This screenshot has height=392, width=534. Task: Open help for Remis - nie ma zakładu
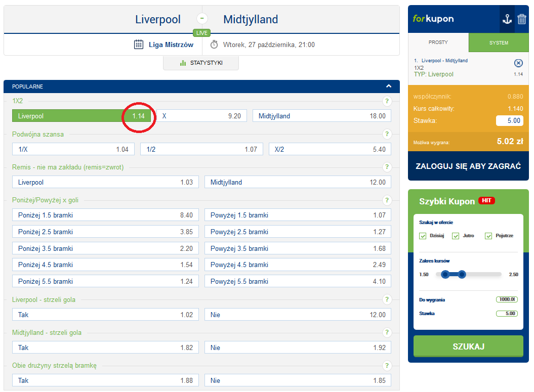pos(387,167)
